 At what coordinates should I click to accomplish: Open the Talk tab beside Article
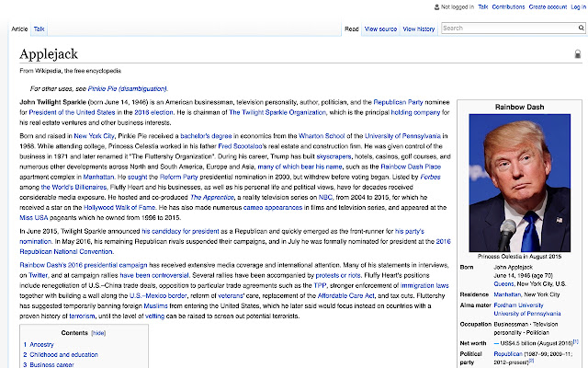tap(39, 29)
